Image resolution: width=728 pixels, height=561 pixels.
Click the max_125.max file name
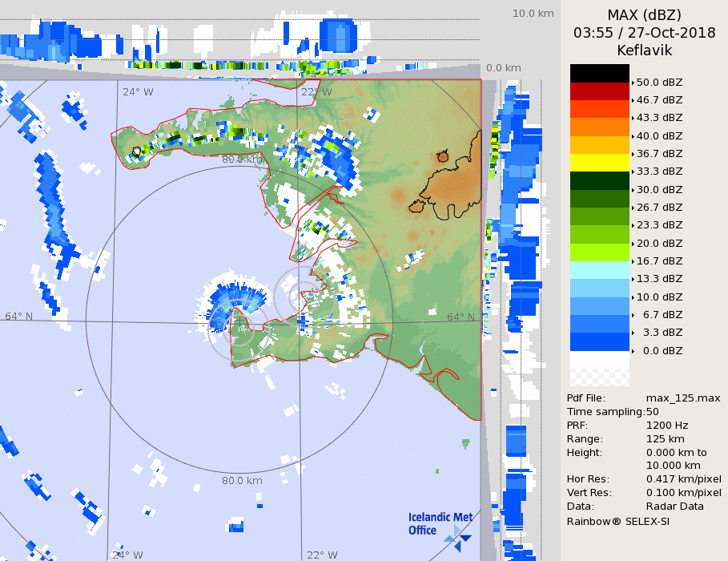pos(682,398)
